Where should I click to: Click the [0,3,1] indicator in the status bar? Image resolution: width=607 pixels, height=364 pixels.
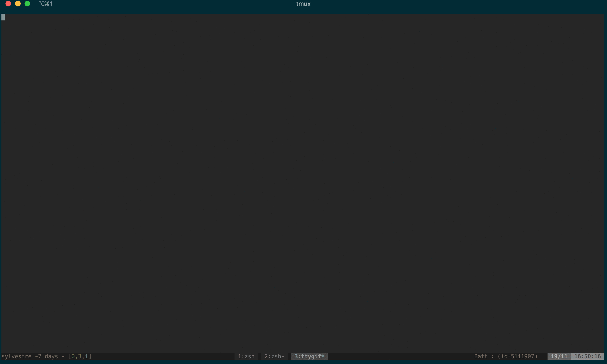79,356
